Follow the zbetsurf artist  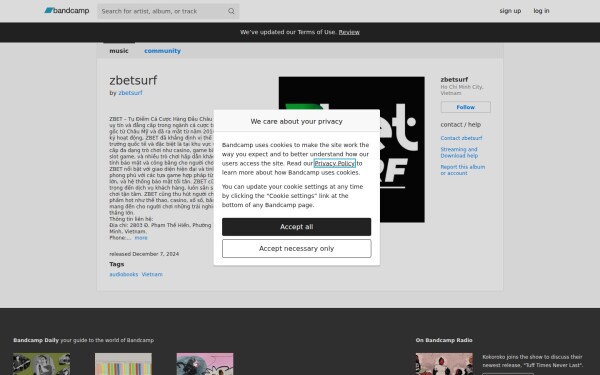pyautogui.click(x=465, y=107)
